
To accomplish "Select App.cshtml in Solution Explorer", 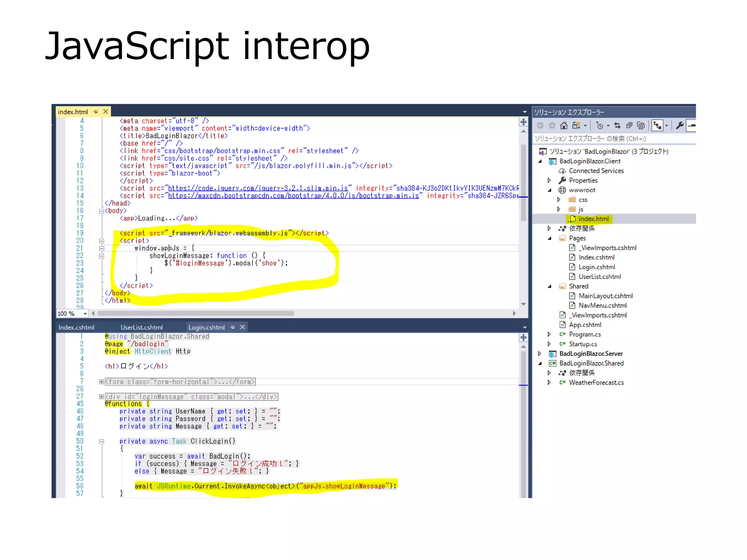I will tap(585, 324).
